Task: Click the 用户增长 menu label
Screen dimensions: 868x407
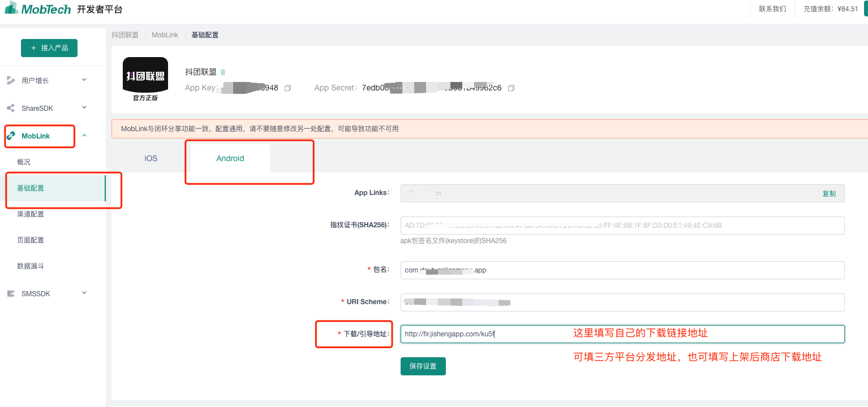Action: (x=35, y=81)
